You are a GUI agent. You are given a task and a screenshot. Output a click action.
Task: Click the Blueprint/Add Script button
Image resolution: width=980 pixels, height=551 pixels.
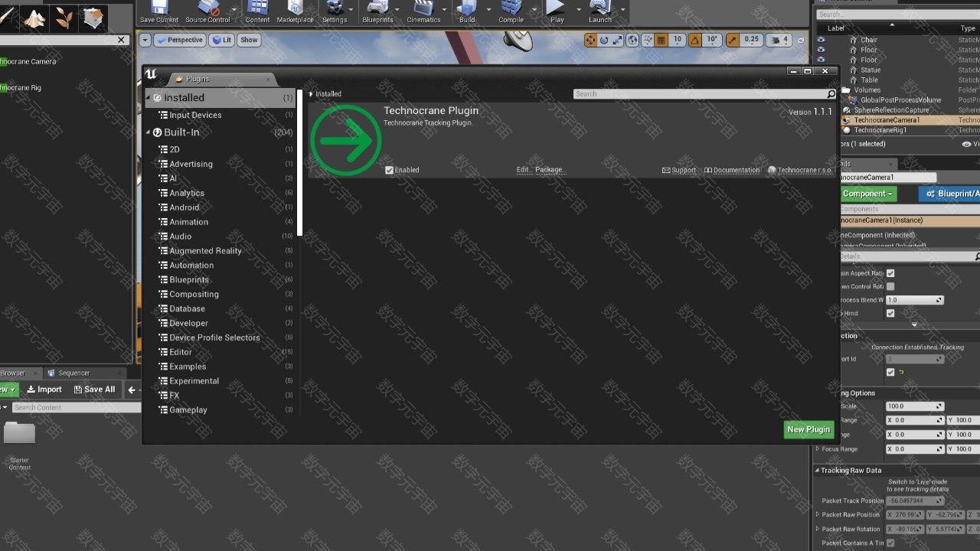950,194
